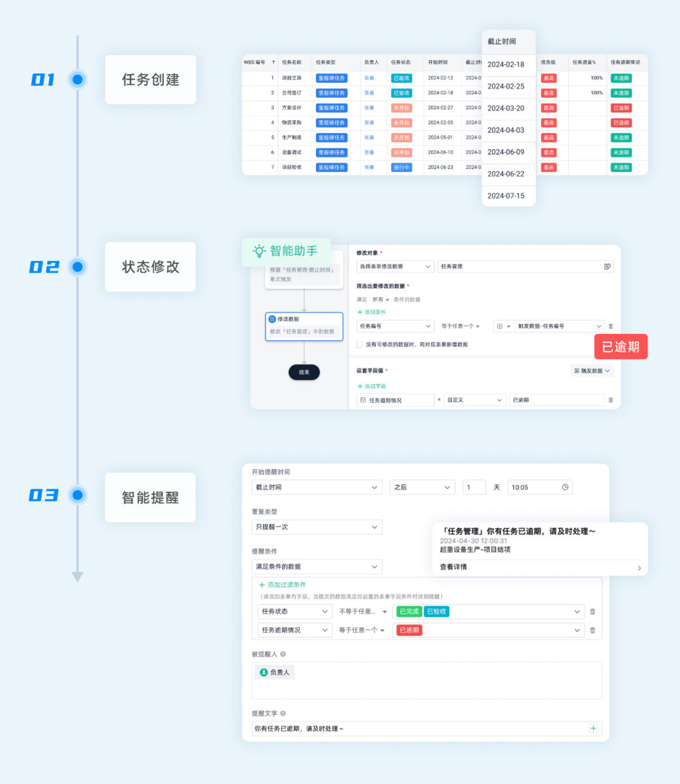This screenshot has height=784, width=680.
Task: Enable the 没有可修改的数据时 checkbox
Action: pyautogui.click(x=359, y=345)
